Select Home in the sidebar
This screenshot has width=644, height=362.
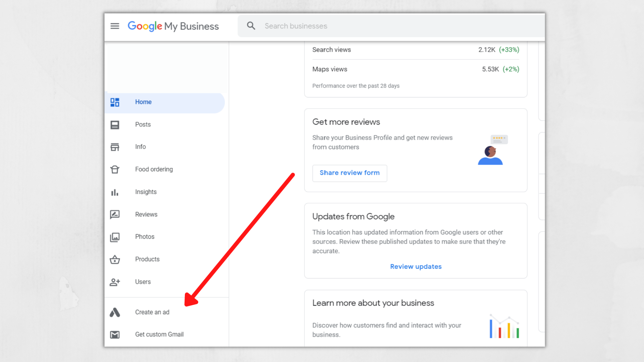click(165, 102)
